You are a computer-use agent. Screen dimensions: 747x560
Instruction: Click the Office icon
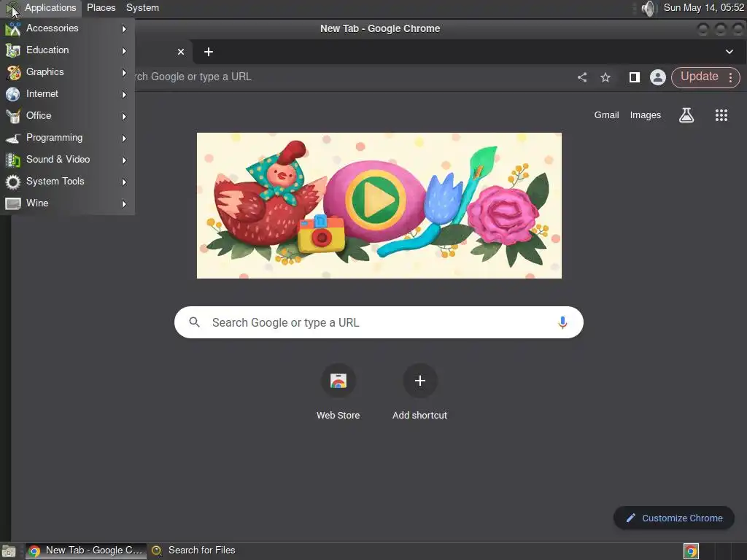(13, 116)
